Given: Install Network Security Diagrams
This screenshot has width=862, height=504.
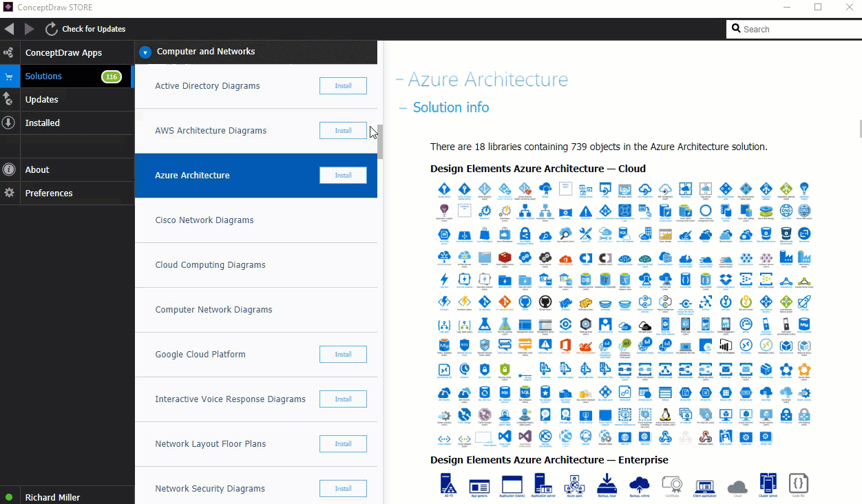Looking at the screenshot, I should 343,489.
